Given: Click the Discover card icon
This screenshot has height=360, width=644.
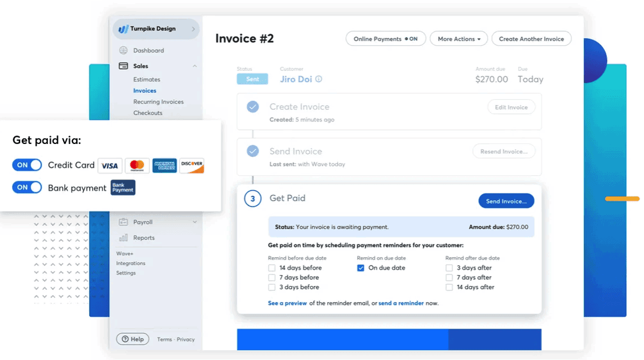Looking at the screenshot, I should (x=192, y=166).
